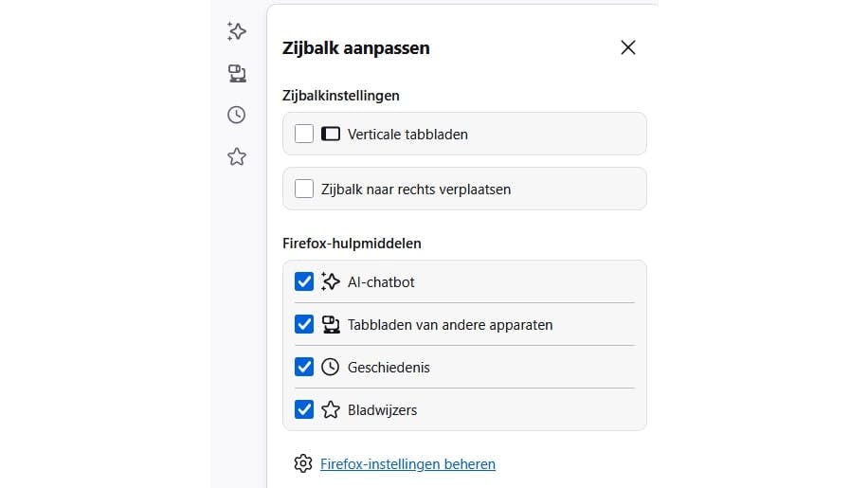
Task: Click the star icon next to Bladwijzers label
Action: click(x=331, y=409)
